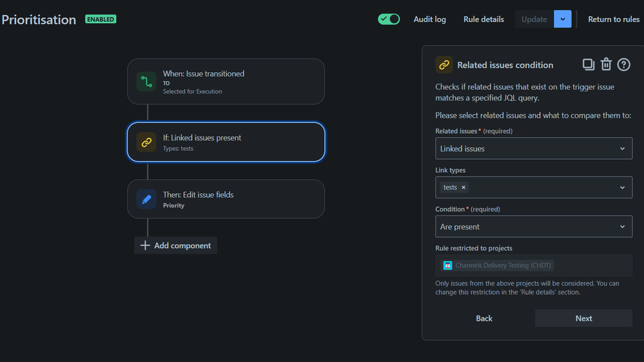Click Add component button

tap(176, 245)
